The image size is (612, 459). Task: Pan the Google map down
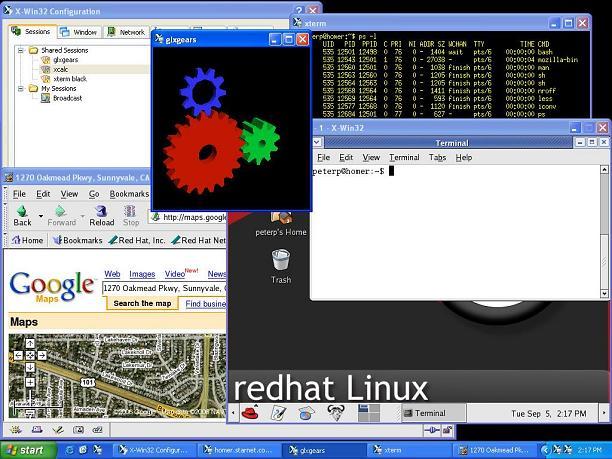pyautogui.click(x=30, y=367)
